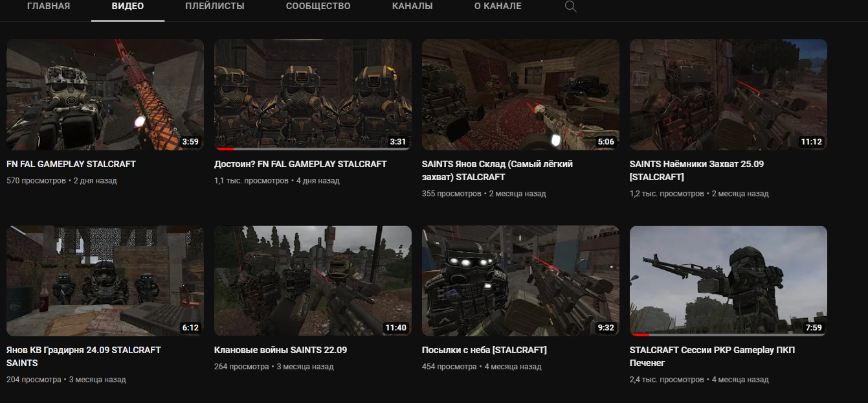Click the 5:06 duration badge
Image resolution: width=868 pixels, height=403 pixels.
pyautogui.click(x=606, y=141)
